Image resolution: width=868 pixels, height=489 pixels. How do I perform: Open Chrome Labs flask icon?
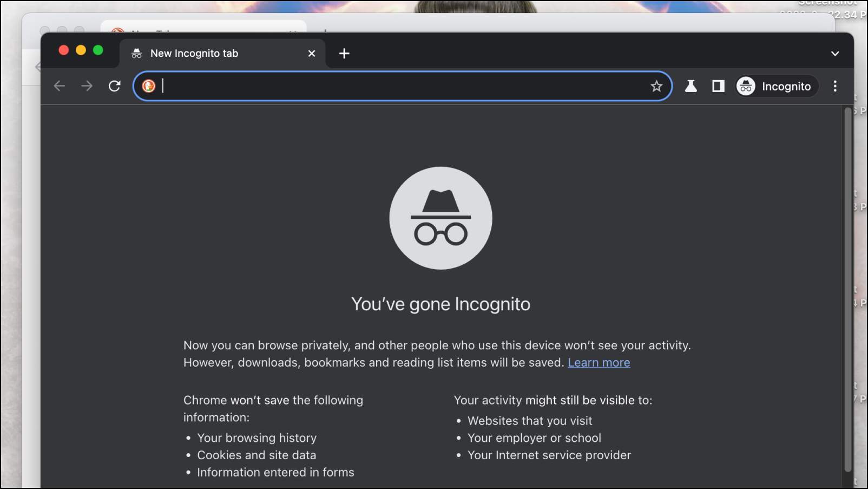click(691, 86)
